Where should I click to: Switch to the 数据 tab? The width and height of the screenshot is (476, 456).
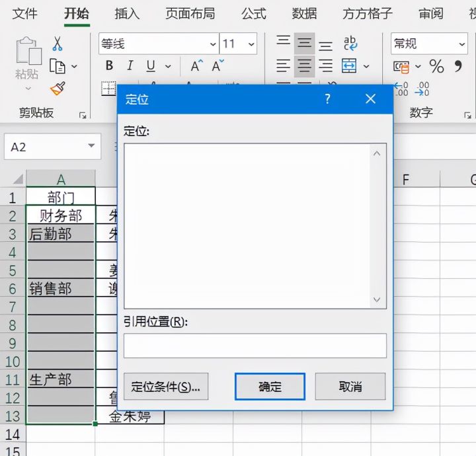click(304, 14)
